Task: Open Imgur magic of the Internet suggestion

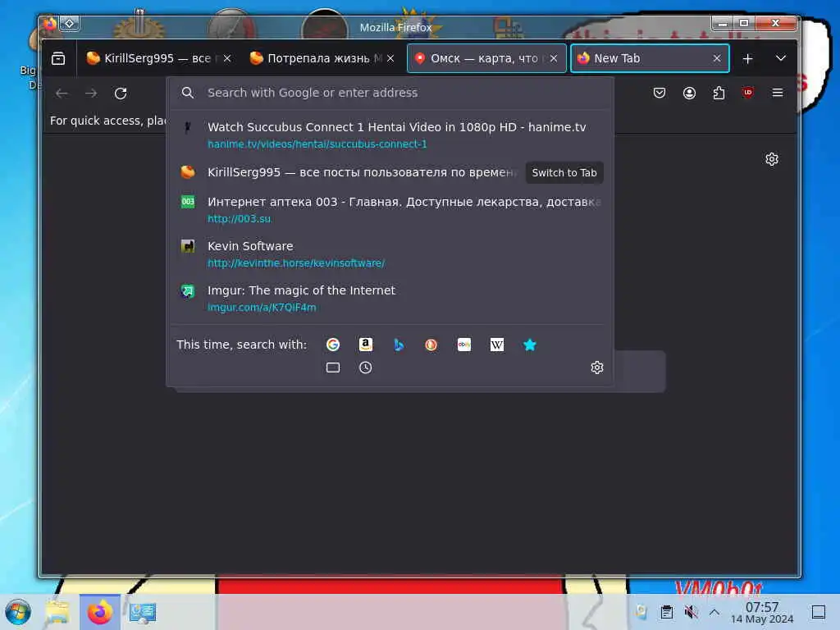Action: 390,299
